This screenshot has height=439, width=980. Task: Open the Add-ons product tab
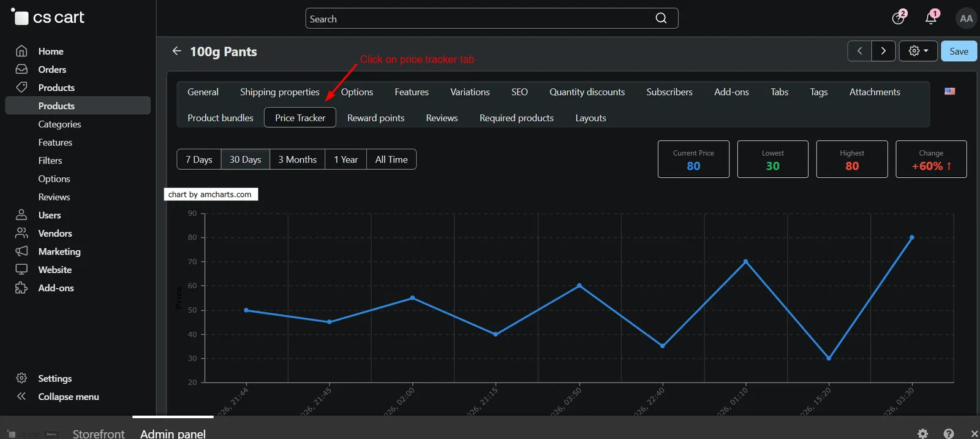coord(731,92)
